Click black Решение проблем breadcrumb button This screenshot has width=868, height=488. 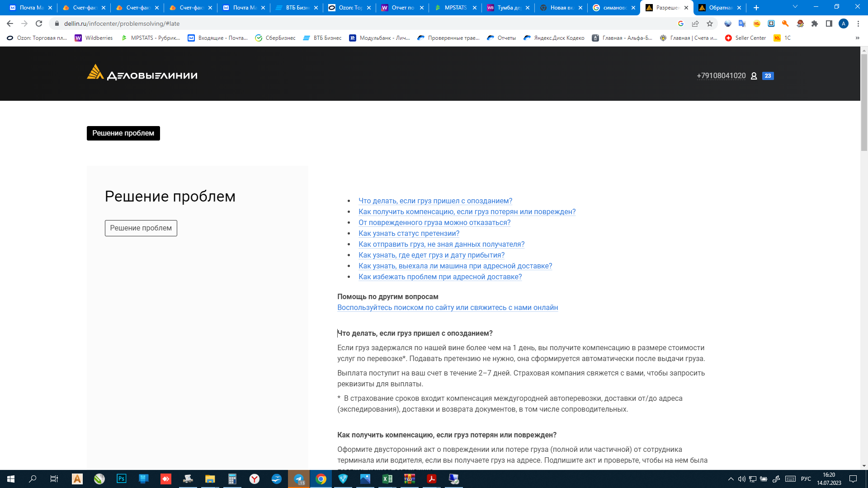tap(123, 133)
